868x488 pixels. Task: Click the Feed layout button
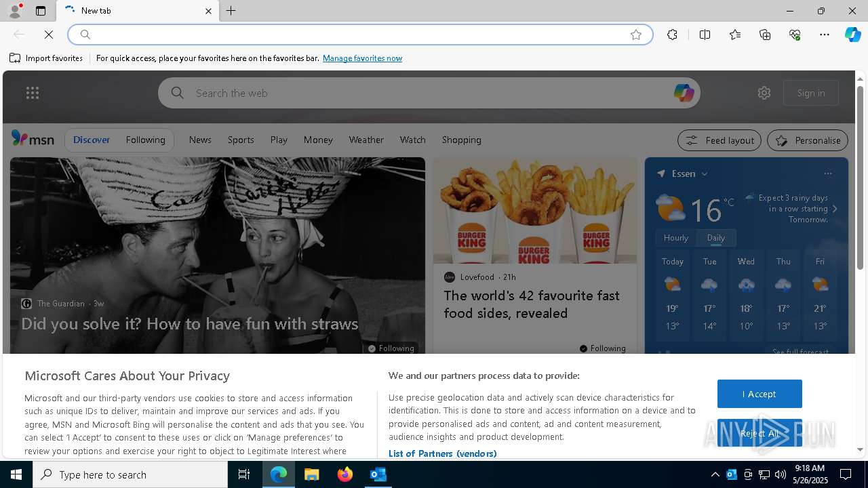click(719, 140)
